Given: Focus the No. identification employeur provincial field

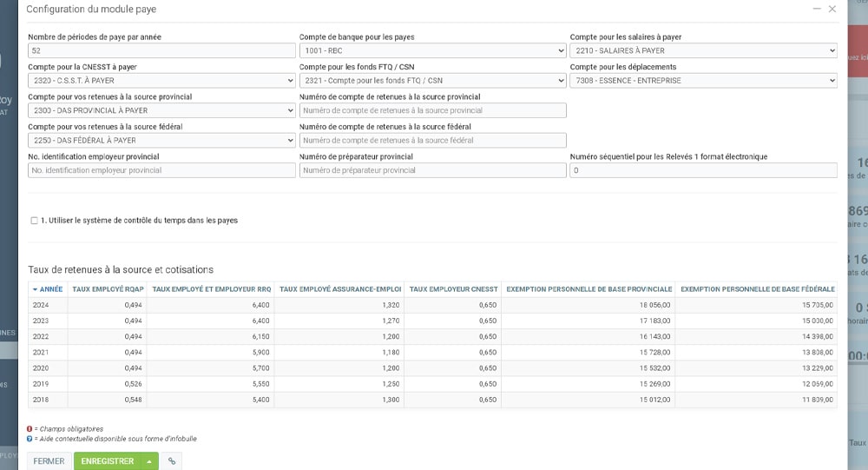Looking at the screenshot, I should 161,170.
